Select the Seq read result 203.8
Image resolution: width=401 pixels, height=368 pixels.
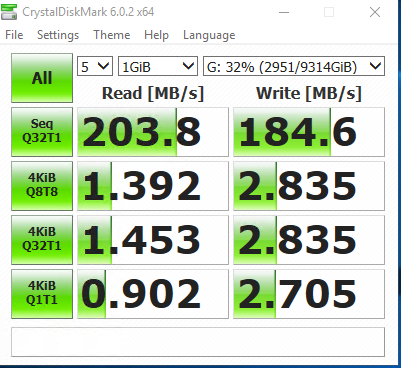pyautogui.click(x=153, y=132)
